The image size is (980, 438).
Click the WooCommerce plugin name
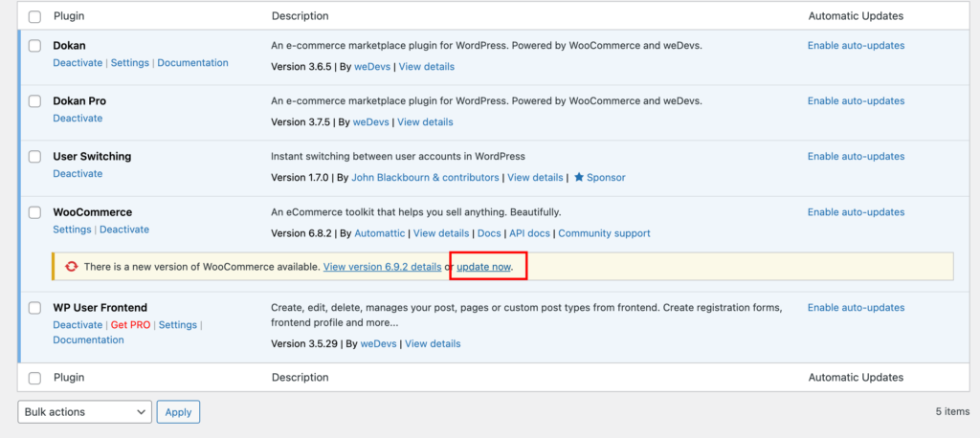(93, 212)
